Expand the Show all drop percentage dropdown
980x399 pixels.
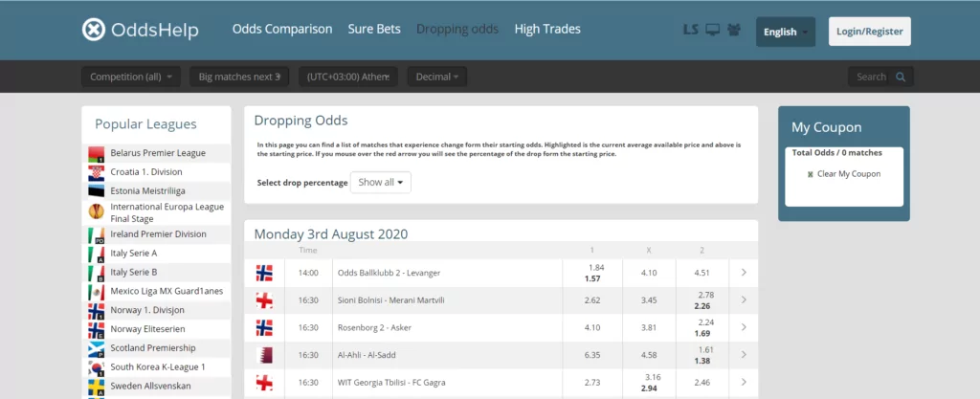tap(381, 183)
